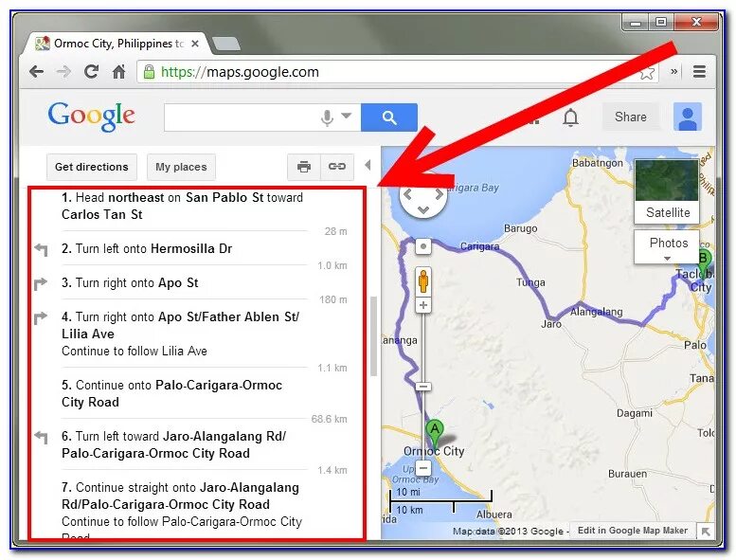Pan map down with pan control

pos(423,209)
